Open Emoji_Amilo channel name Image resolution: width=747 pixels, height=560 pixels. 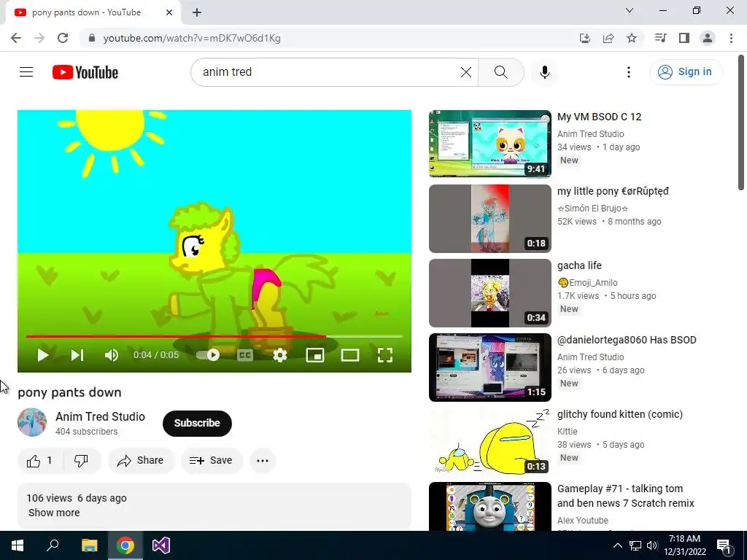[587, 283]
